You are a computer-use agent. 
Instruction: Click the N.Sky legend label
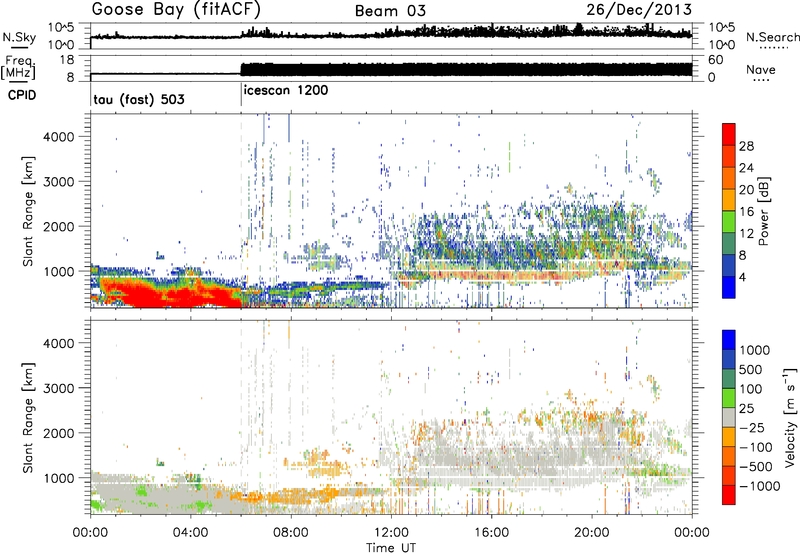pos(19,37)
